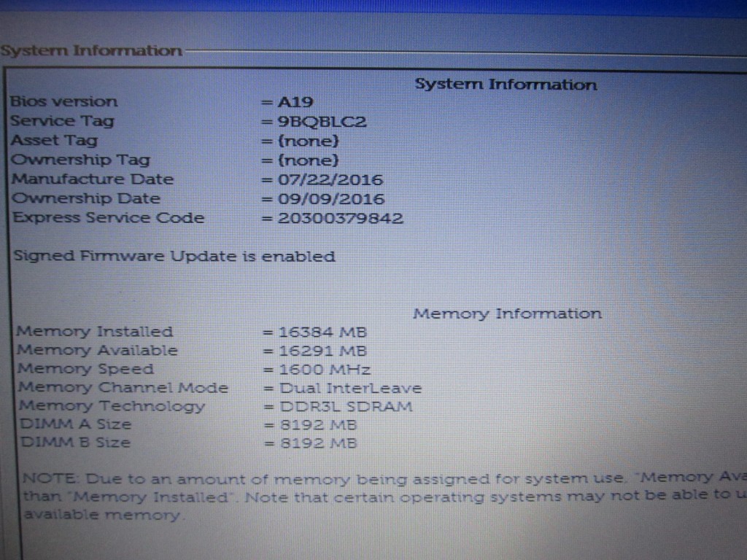
Task: Select the DIMM B Size label
Action: point(74,443)
